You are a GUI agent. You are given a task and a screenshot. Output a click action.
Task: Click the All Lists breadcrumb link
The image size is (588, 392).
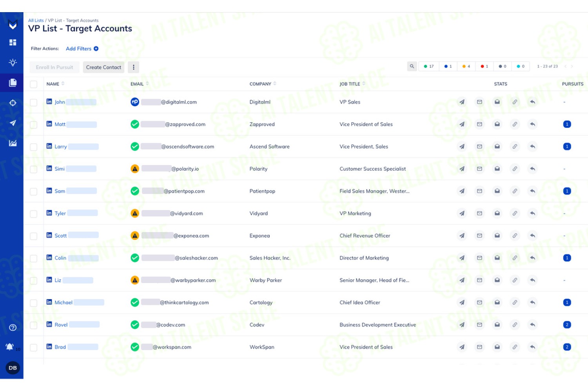36,20
